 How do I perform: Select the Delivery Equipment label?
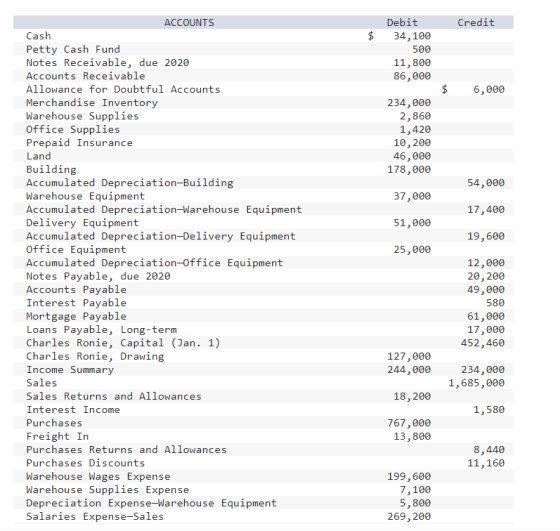click(x=82, y=223)
